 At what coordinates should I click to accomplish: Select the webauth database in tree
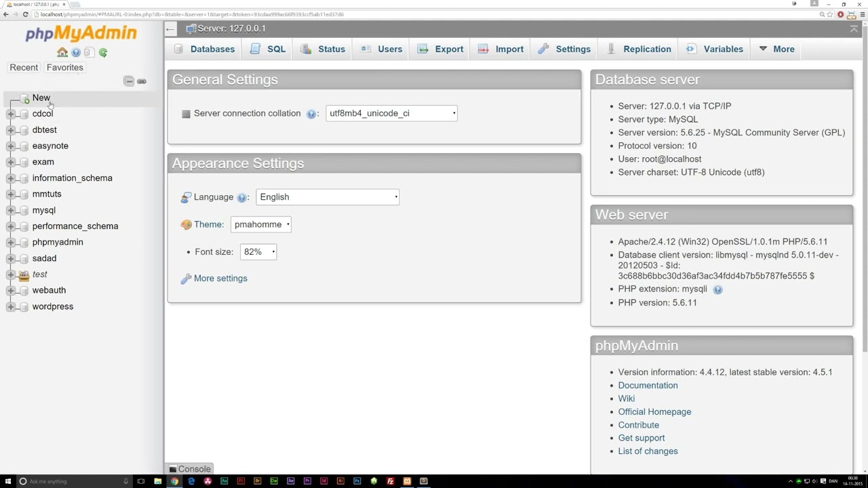pos(49,290)
